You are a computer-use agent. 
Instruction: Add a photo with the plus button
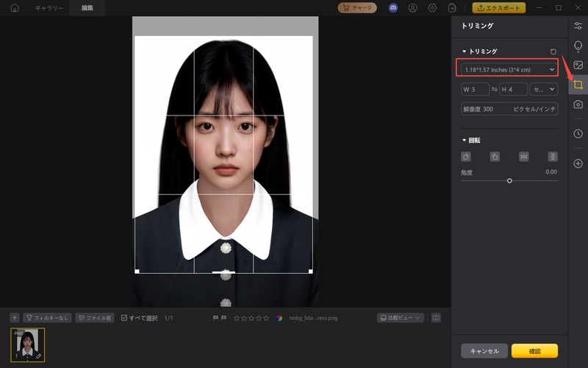click(x=15, y=318)
